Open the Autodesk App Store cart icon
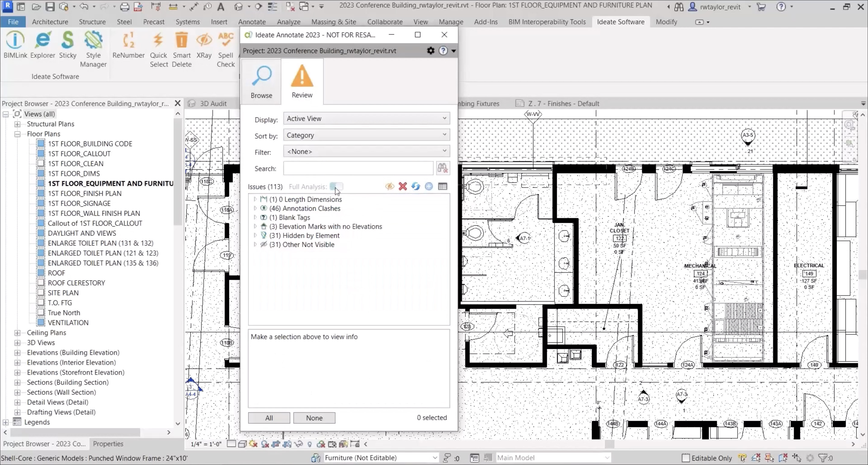 [761, 7]
